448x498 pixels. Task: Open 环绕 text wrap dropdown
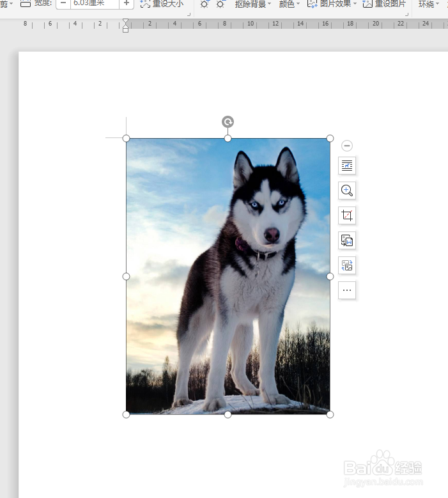(429, 4)
